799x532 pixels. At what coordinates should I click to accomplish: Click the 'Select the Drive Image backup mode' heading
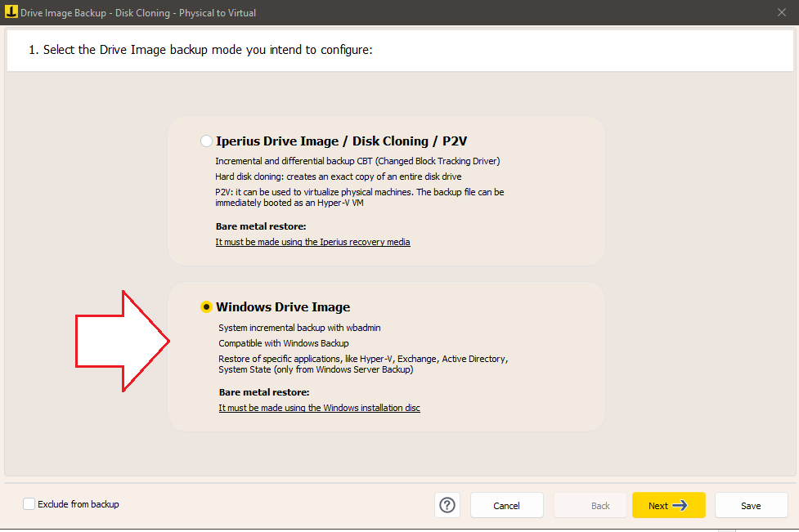click(200, 50)
